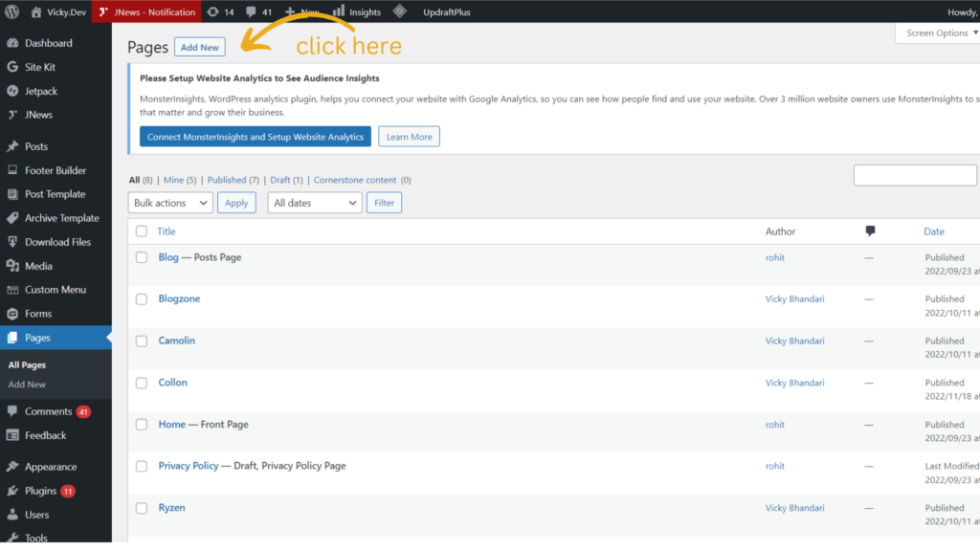
Task: Open the Bulk actions dropdown
Action: 170,203
